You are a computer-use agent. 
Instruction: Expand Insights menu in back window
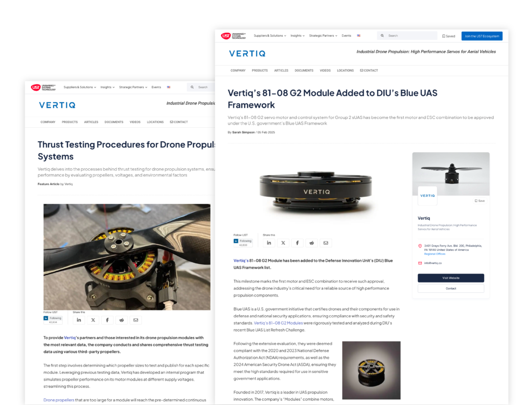pyautogui.click(x=108, y=87)
